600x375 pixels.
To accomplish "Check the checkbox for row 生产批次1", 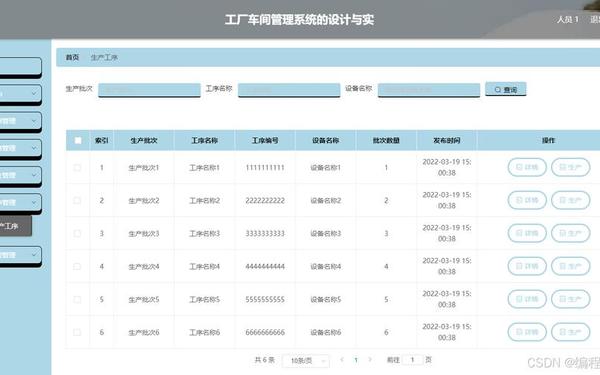I will (77, 168).
